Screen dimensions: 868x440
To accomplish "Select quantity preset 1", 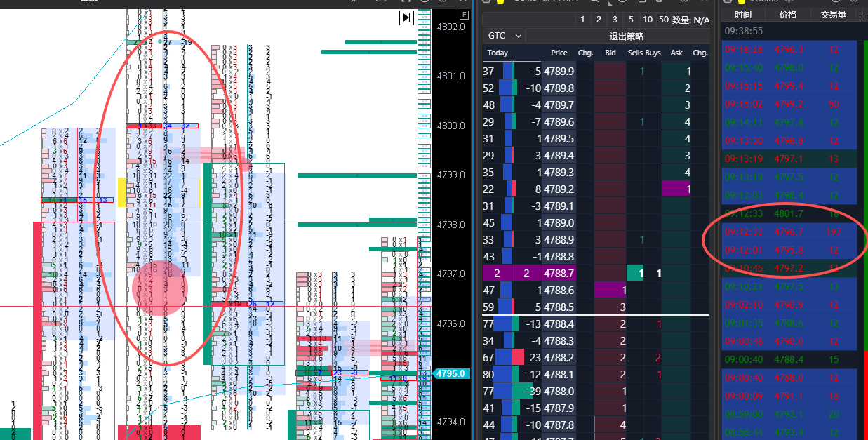I will (x=582, y=20).
